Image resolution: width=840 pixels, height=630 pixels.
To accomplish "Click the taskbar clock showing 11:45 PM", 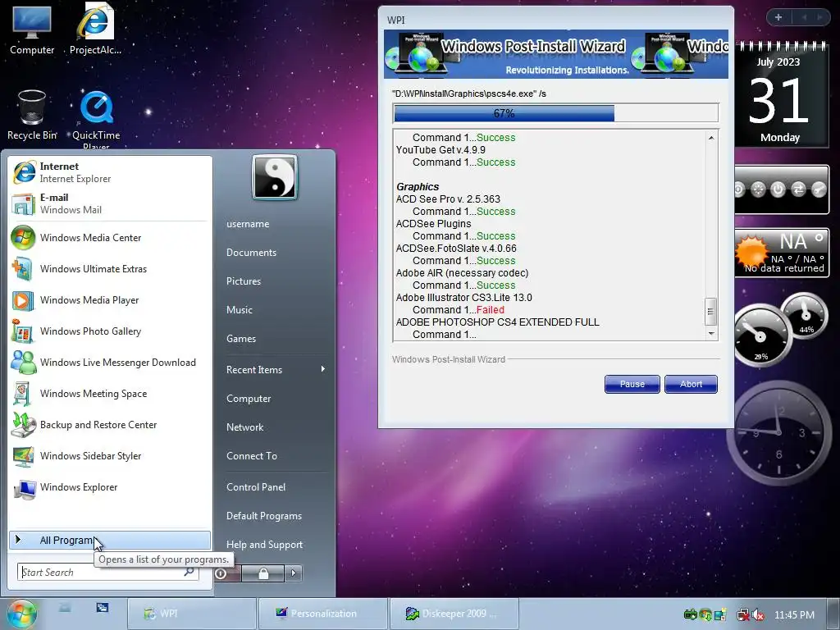I will (x=794, y=615).
